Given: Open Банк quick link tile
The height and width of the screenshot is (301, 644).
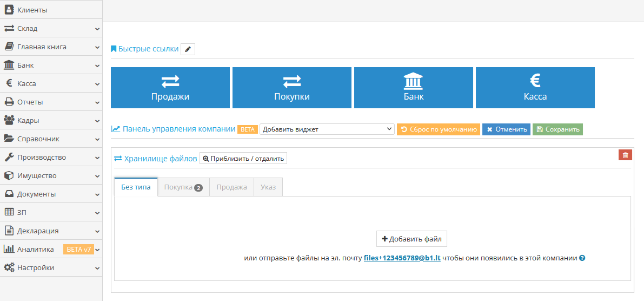Looking at the screenshot, I should (x=414, y=88).
